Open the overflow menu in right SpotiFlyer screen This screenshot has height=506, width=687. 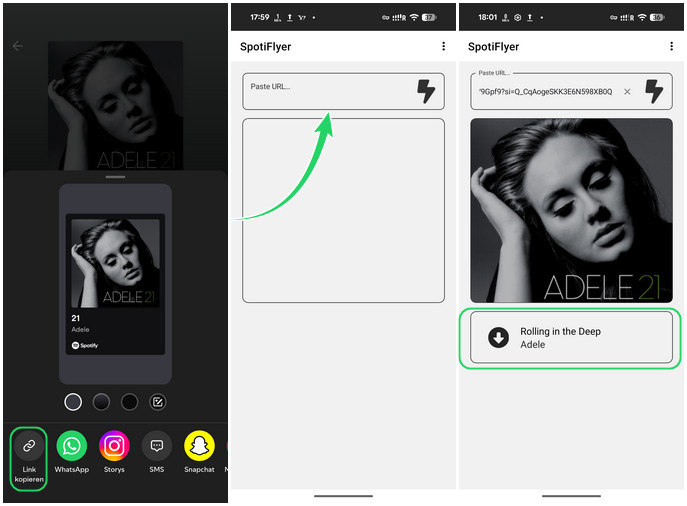coord(671,46)
